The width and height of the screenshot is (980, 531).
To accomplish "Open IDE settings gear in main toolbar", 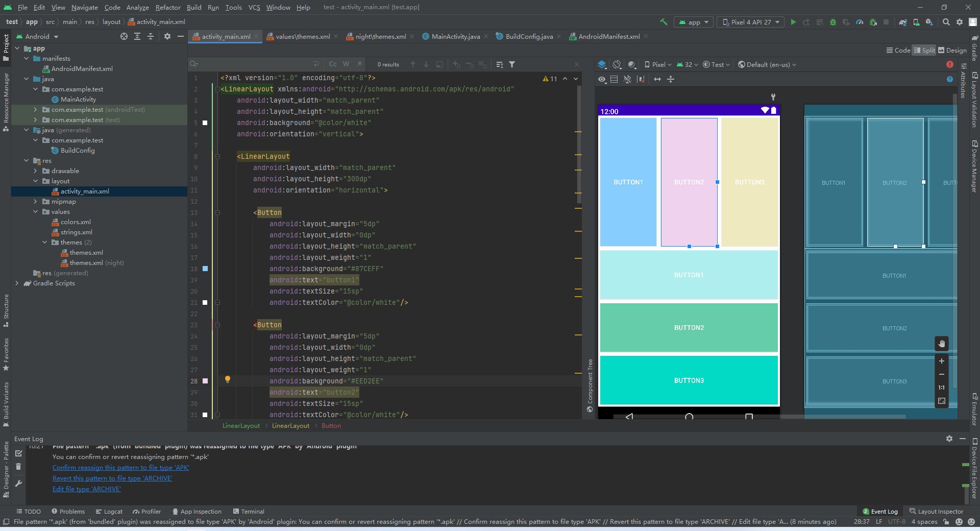I will pos(960,22).
